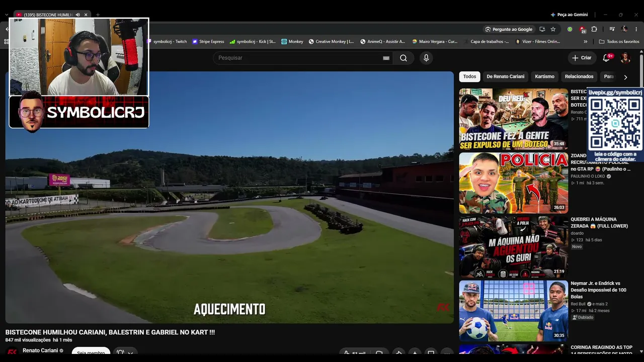Bookmark this page with the star icon
Viewport: 644px width, 362px height.
553,29
